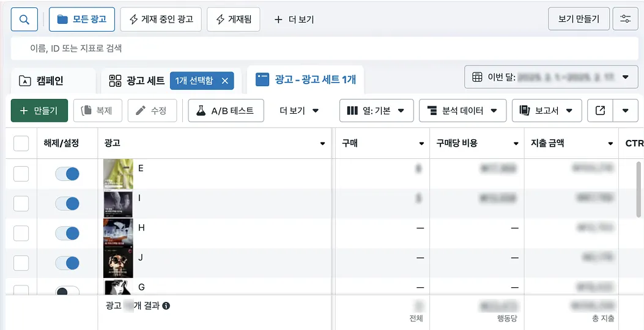Click the export share icon button

pos(600,111)
